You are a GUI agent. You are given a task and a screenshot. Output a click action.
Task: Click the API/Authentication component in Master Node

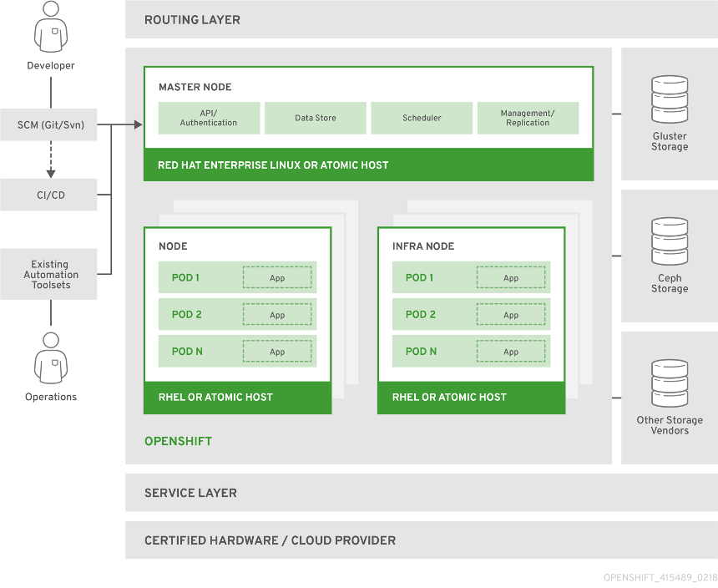pos(209,118)
